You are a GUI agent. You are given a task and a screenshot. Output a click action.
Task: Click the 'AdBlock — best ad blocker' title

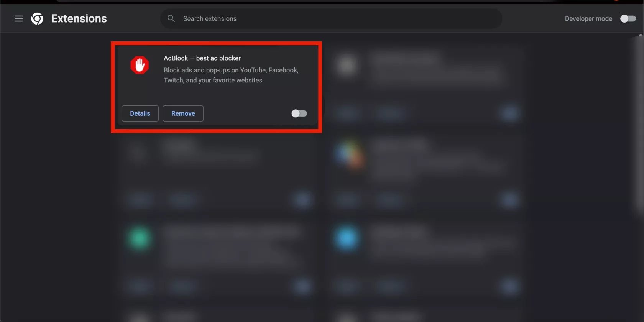coord(202,58)
